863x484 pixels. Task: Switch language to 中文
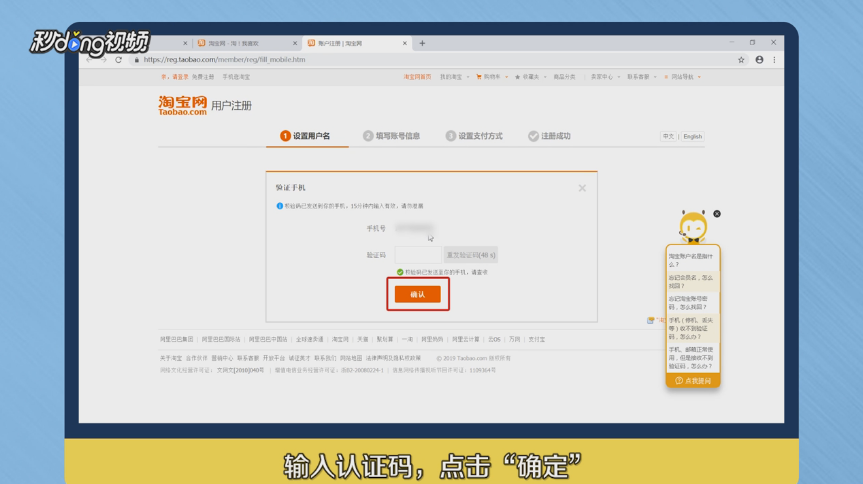click(x=668, y=137)
